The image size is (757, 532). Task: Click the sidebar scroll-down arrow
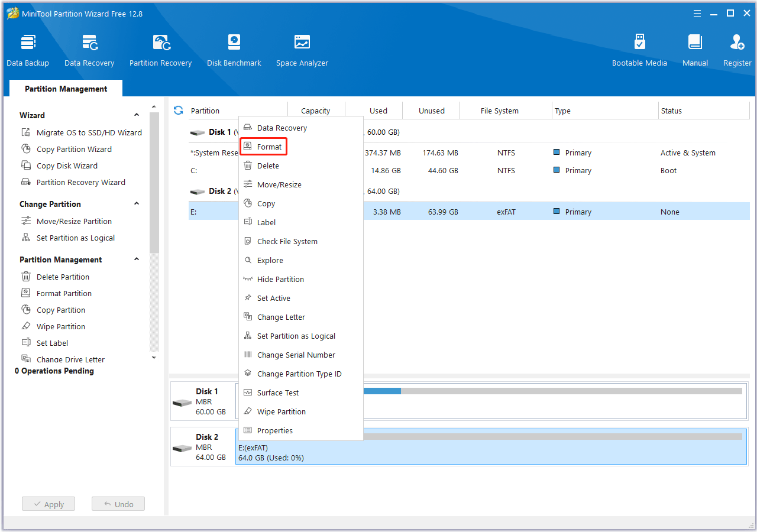tap(154, 358)
